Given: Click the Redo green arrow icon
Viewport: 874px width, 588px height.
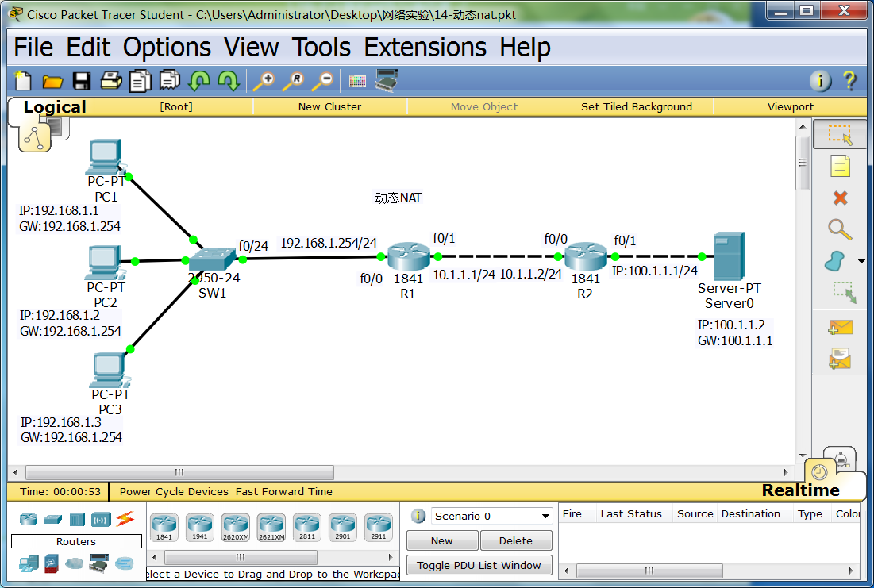Looking at the screenshot, I should coord(229,81).
